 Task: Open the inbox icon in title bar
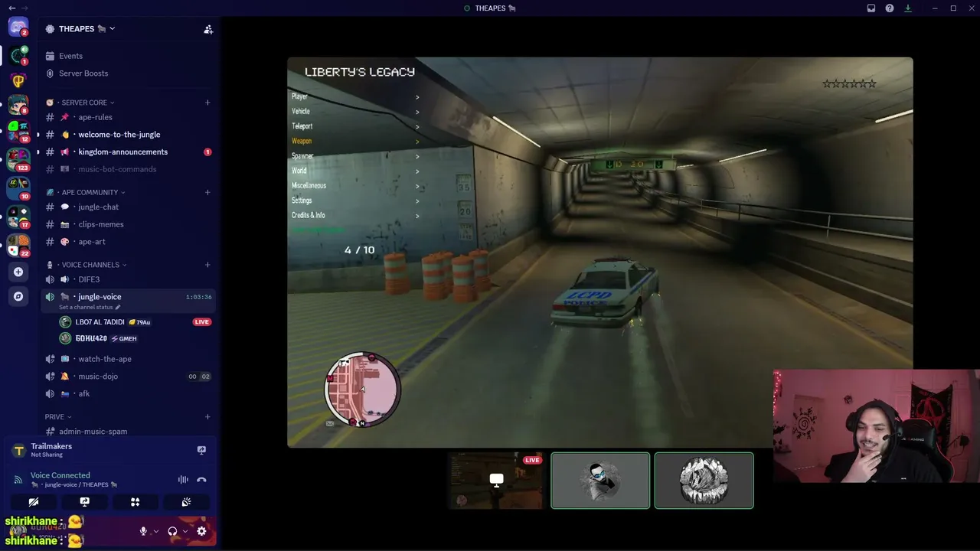tap(871, 8)
